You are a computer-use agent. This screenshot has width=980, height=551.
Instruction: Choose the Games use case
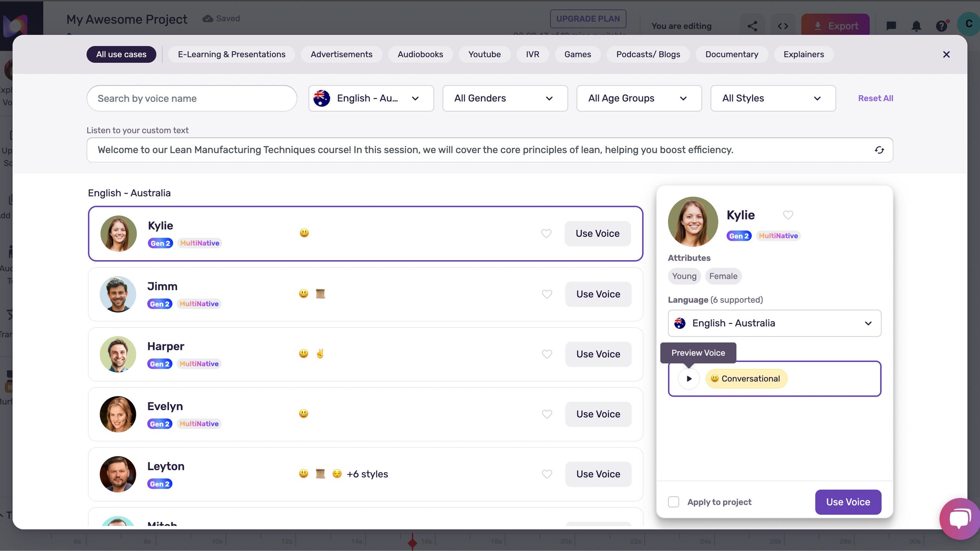[578, 54]
